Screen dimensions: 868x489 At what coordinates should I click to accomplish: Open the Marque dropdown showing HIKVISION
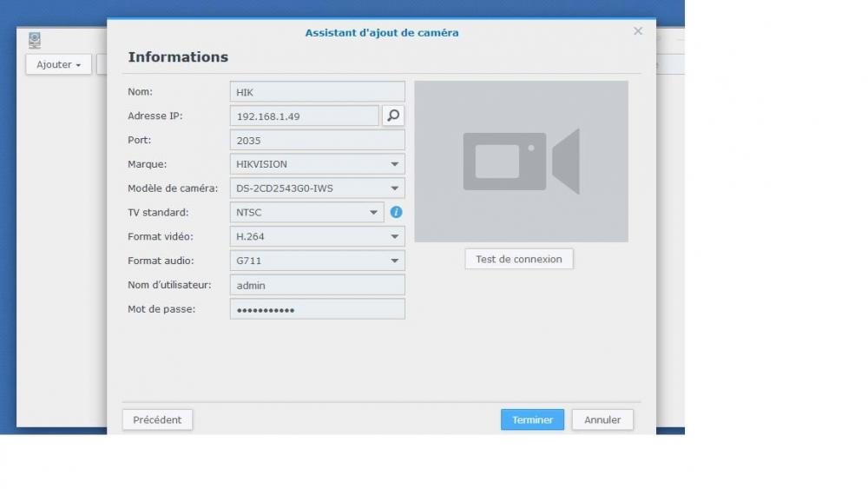pos(317,164)
